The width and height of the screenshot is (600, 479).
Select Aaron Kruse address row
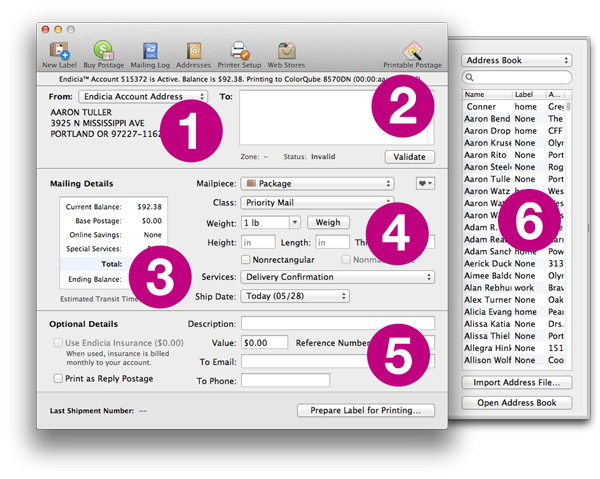(x=514, y=143)
